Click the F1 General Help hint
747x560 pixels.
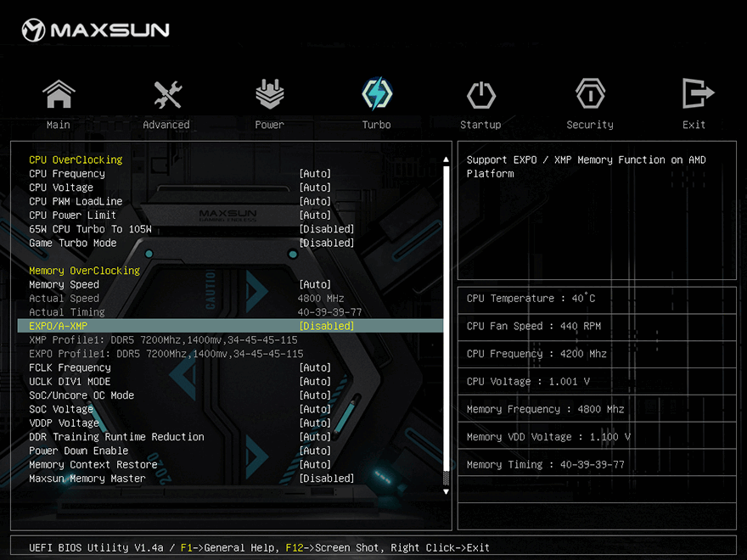click(227, 547)
